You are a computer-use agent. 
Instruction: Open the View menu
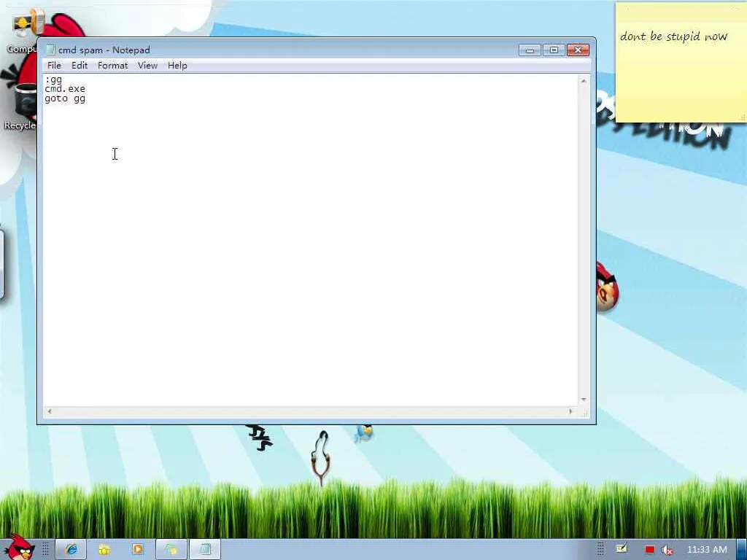pos(147,65)
